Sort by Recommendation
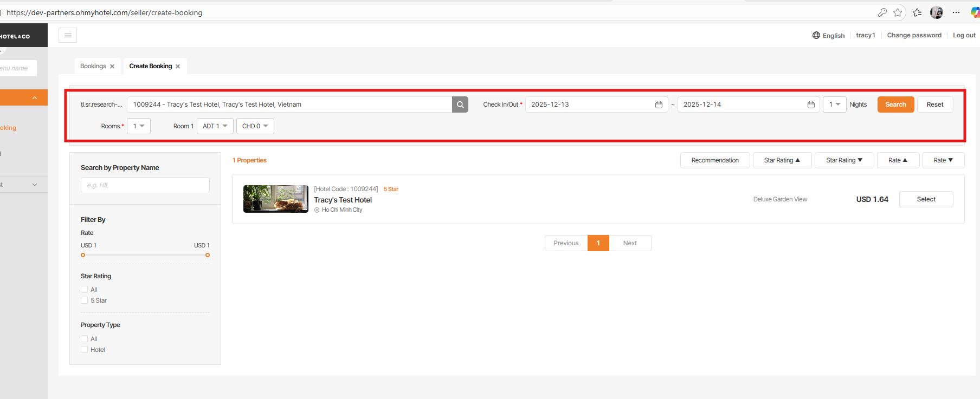 715,160
